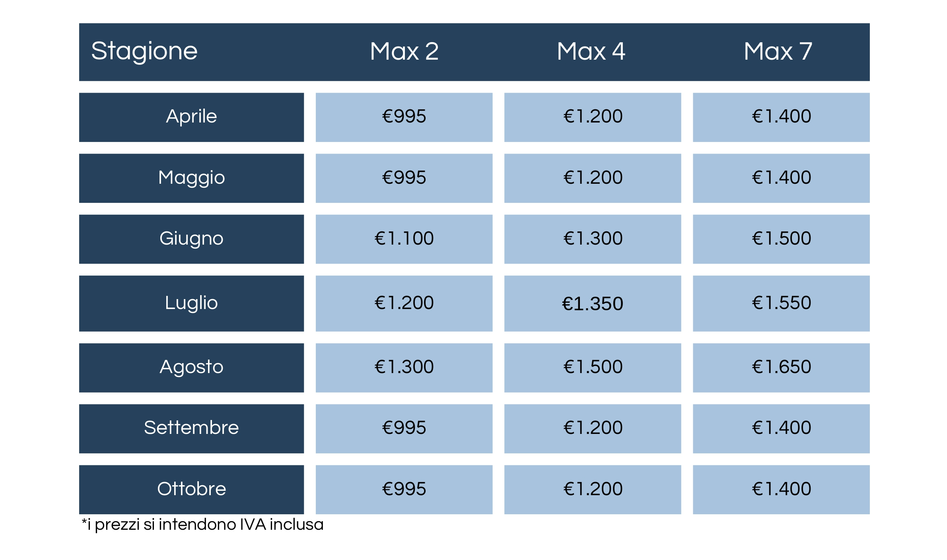947x560 pixels.
Task: Select the Aprile Max 2 price €995
Action: point(404,117)
